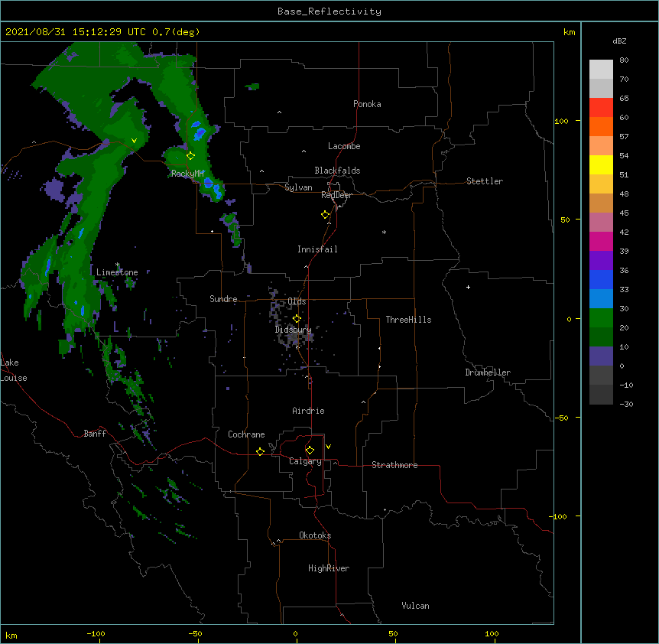Viewport: 659px width, 644px height.
Task: Click the 2021/08/31 15:12:29 UTC timestamp
Action: [x=76, y=32]
